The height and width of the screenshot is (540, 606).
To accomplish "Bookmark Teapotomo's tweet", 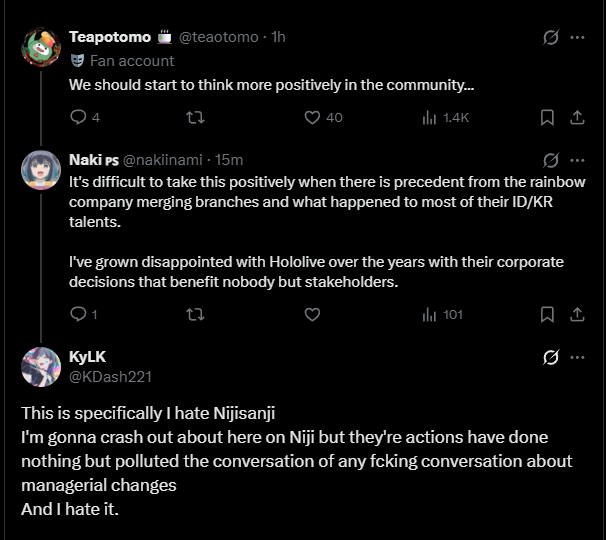I will tap(547, 117).
